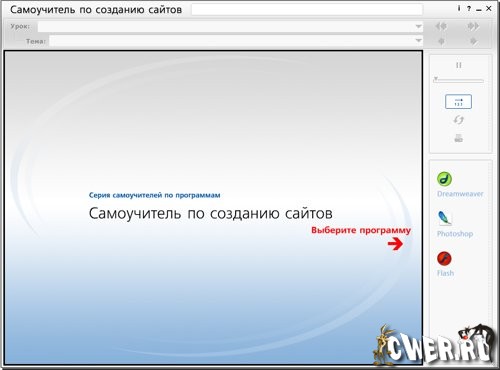
Task: Open help via question mark icon
Action: [469, 9]
